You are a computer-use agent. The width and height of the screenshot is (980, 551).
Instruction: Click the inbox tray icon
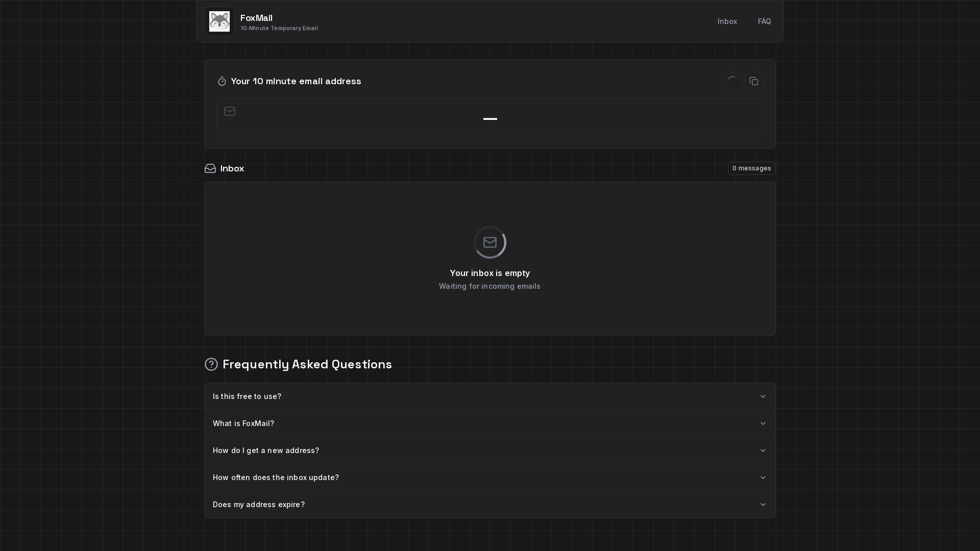pyautogui.click(x=210, y=168)
